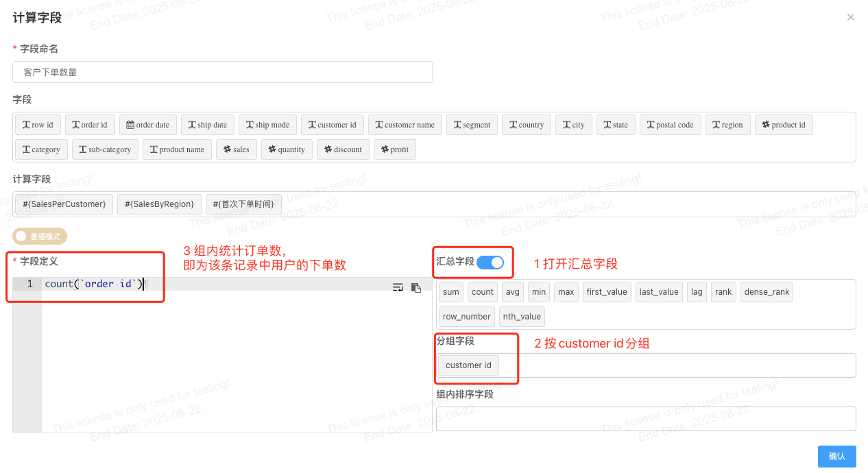The image size is (868, 473).
Task: Insert the #{首次下单时间} calculated field
Action: click(243, 204)
